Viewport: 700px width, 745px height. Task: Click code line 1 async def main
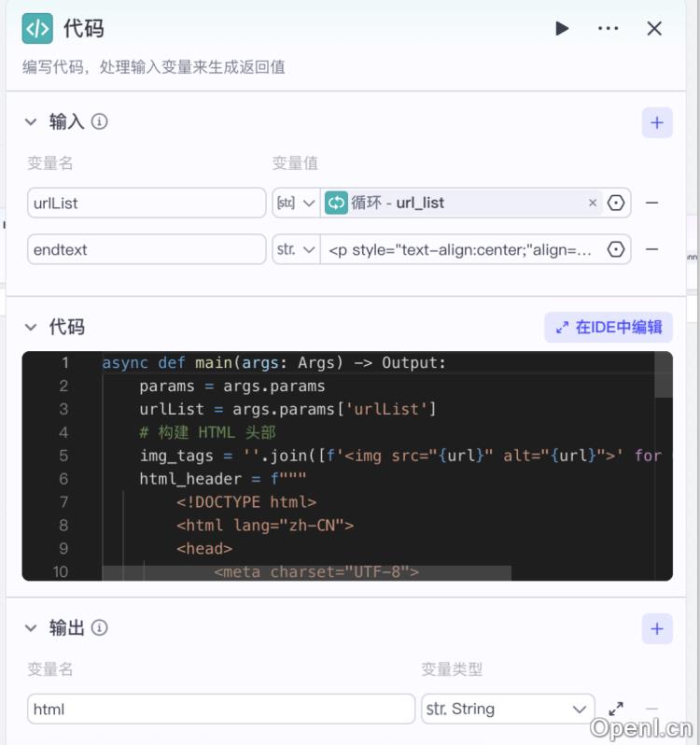click(x=274, y=363)
